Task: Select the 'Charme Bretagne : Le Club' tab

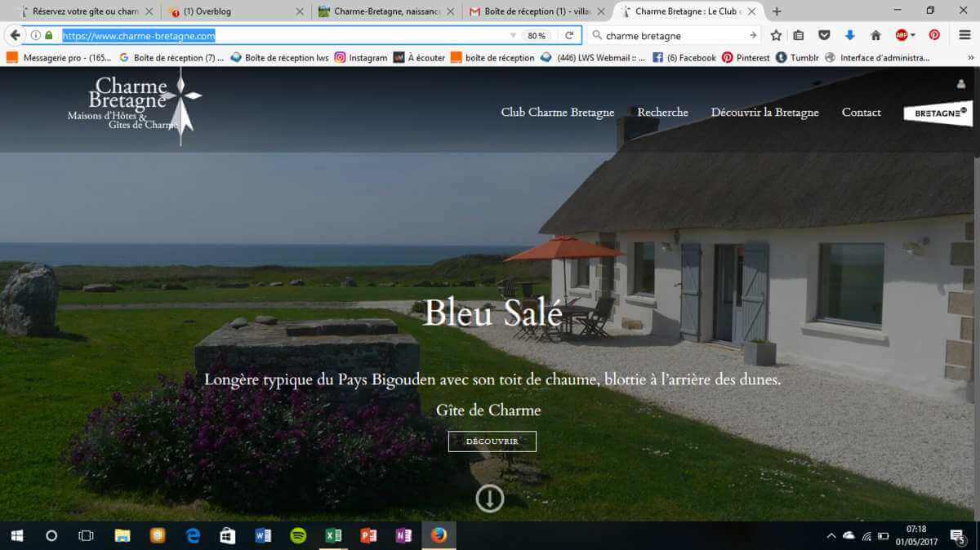Action: point(690,11)
